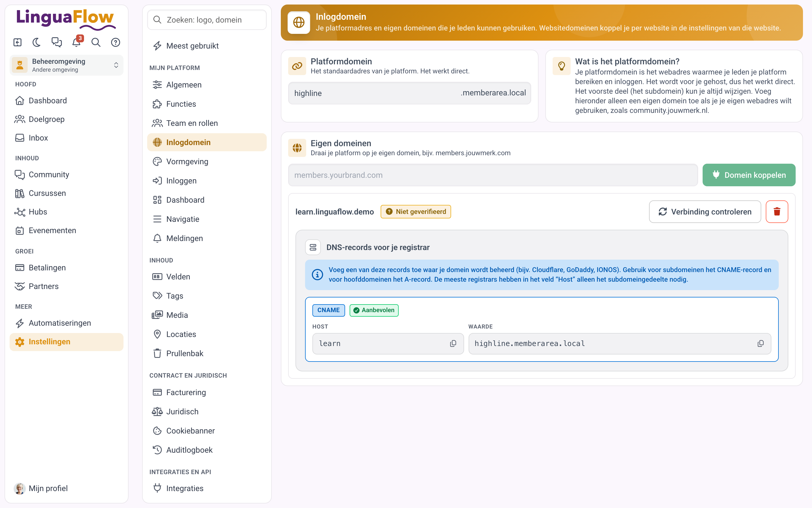This screenshot has width=812, height=508.
Task: Open Inbox in main sidebar
Action: (x=67, y=138)
